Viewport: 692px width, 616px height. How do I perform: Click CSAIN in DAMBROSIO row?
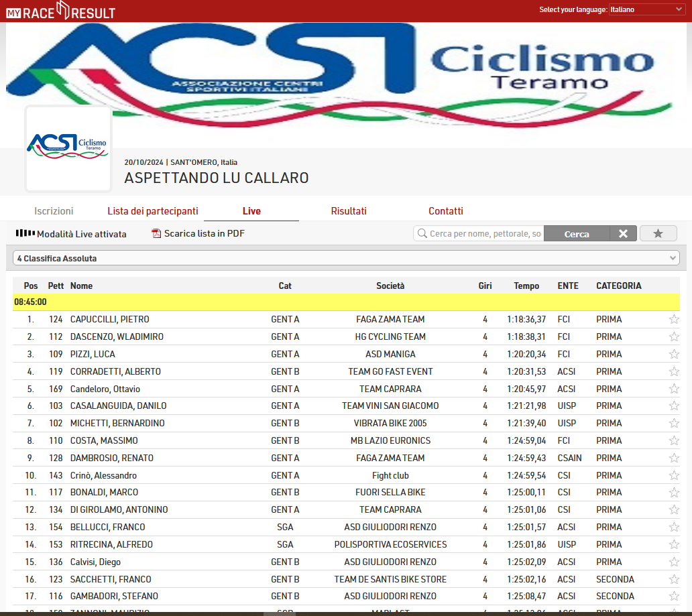tap(569, 458)
